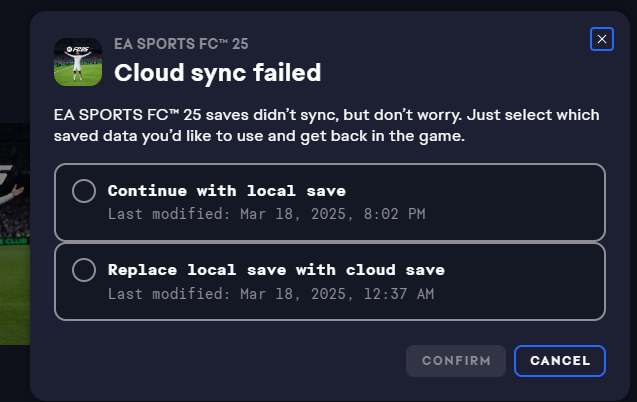Click the "Replace local save with cloud save" label
Viewport: 637px width, 402px height.
click(x=276, y=270)
